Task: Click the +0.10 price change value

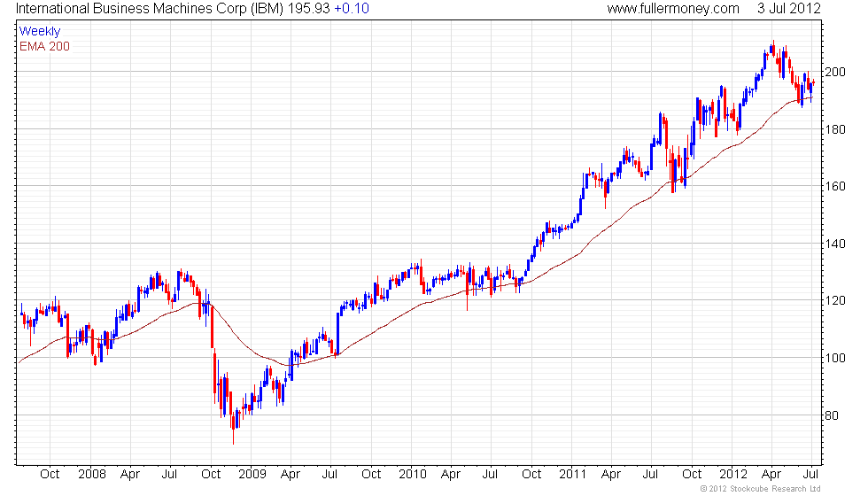Action: 352,9
